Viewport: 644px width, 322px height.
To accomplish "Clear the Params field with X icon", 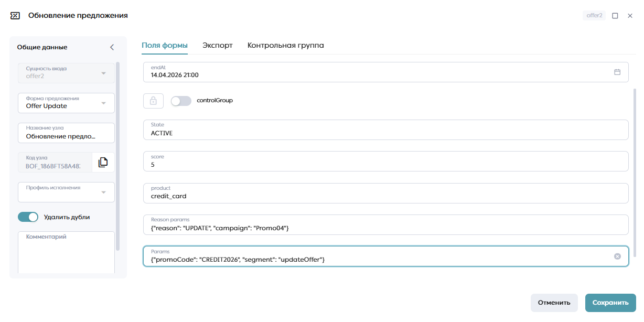I will click(x=617, y=256).
